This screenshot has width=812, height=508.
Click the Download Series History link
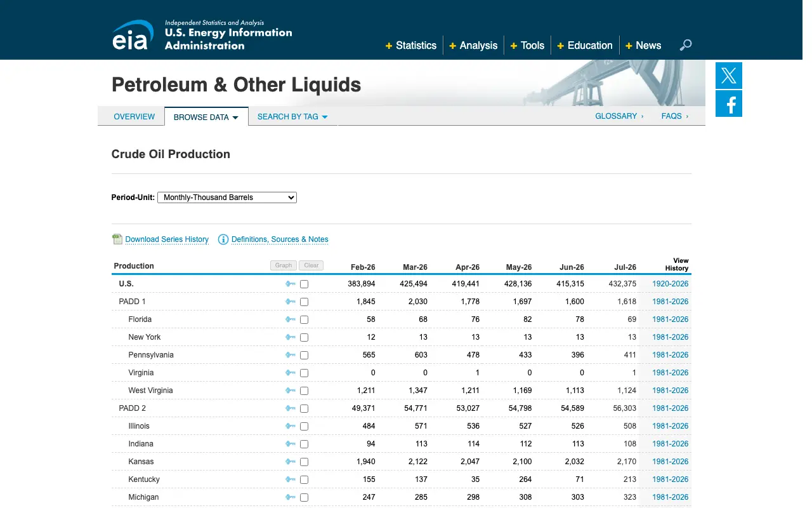coord(167,239)
